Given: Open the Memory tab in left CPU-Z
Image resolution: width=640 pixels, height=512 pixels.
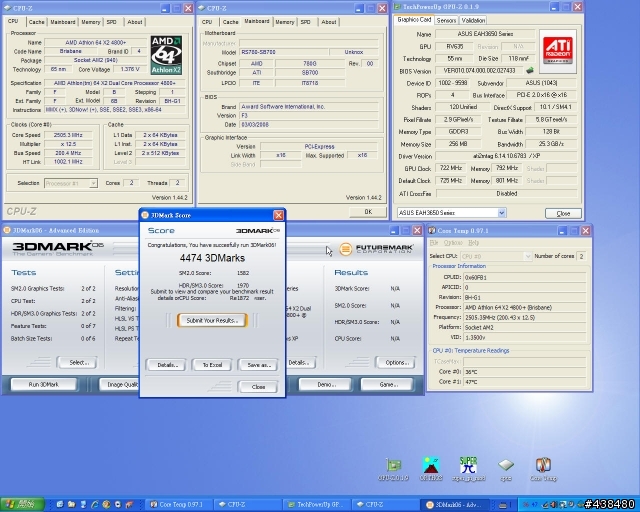Looking at the screenshot, I should pyautogui.click(x=91, y=22).
